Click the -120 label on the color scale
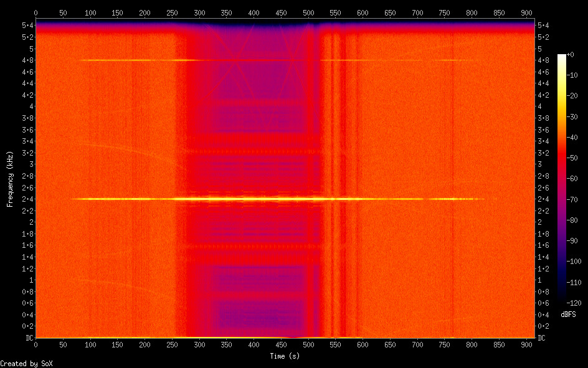This screenshot has height=368, width=588. (574, 302)
